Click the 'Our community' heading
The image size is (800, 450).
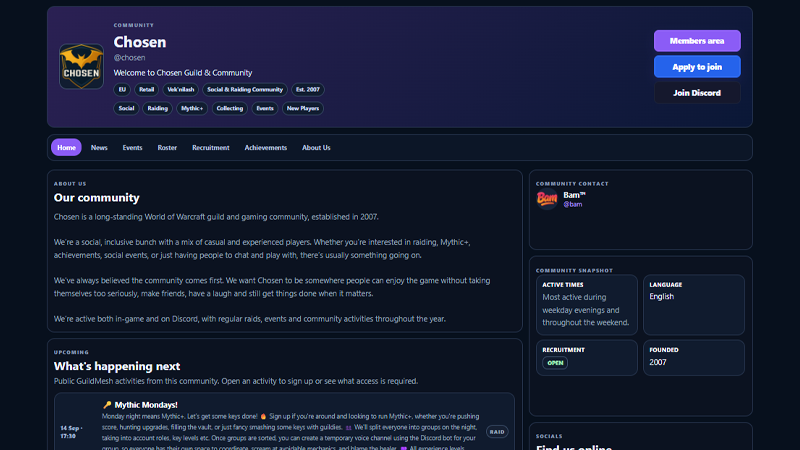click(x=96, y=197)
